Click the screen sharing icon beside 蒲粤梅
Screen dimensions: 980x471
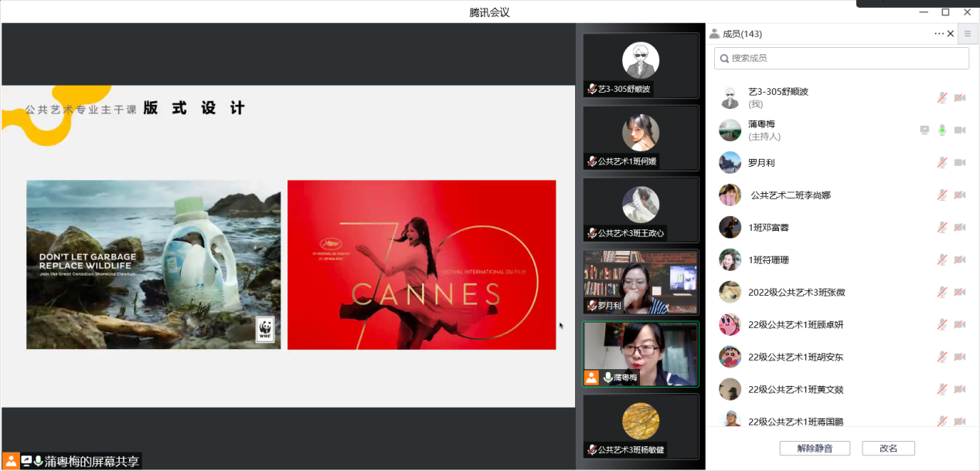[924, 130]
